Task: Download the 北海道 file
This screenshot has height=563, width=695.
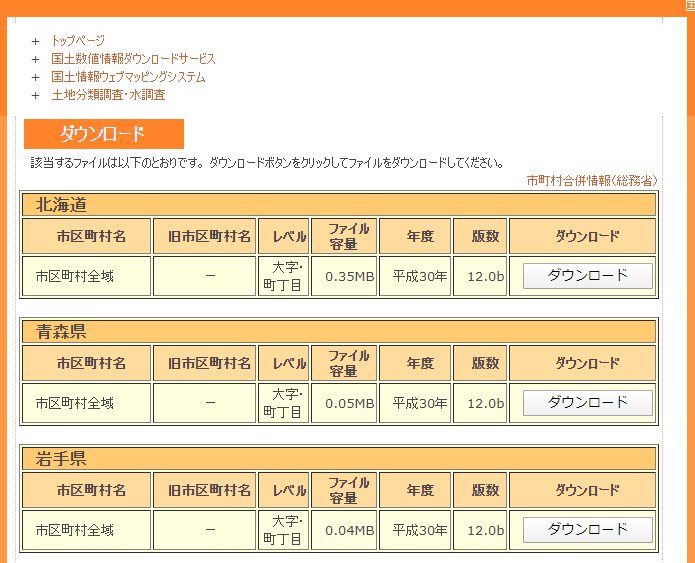Action: click(587, 276)
